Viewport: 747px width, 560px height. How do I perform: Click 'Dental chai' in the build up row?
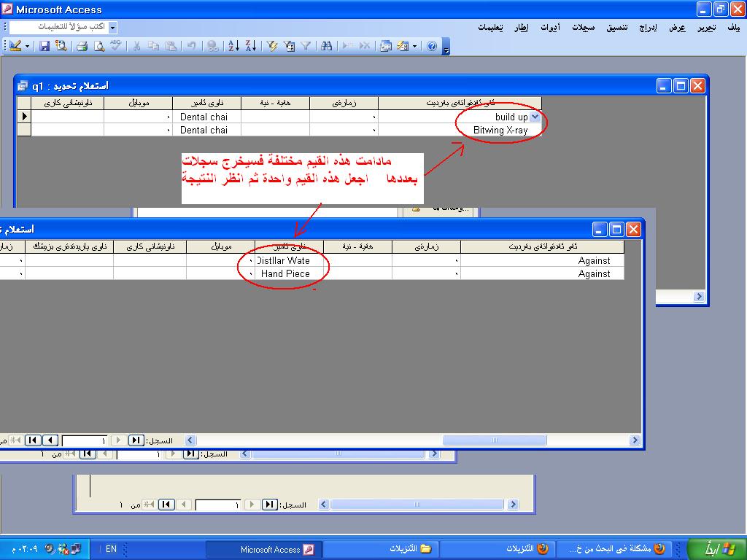[x=206, y=117]
